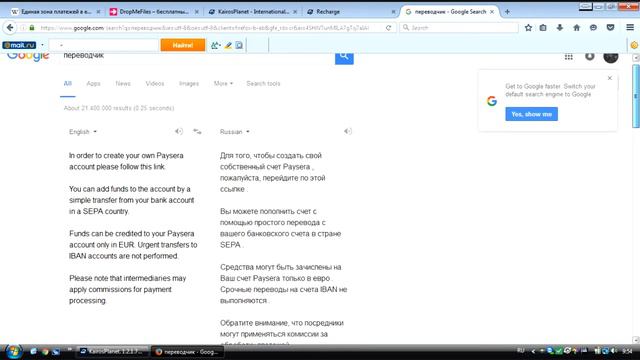Click the browser back arrow button
The image size is (640, 360).
click(10, 28)
